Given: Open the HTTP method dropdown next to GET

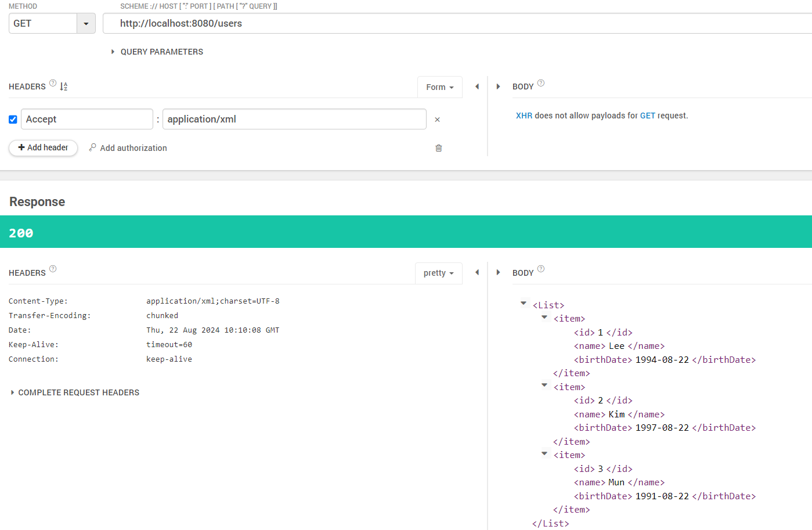Looking at the screenshot, I should point(86,23).
